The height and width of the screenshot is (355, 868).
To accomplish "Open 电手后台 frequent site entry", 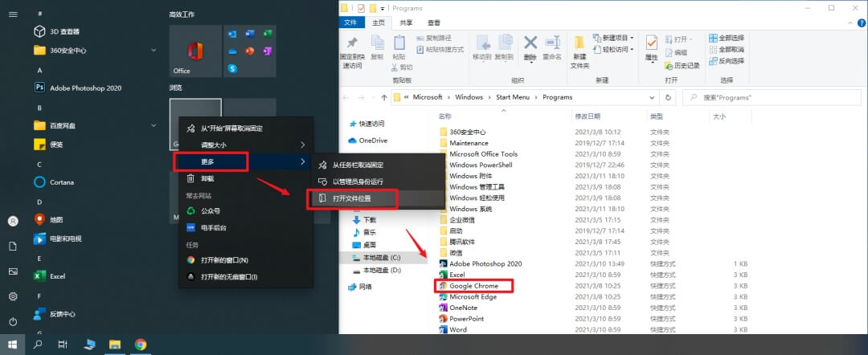I will click(246, 227).
